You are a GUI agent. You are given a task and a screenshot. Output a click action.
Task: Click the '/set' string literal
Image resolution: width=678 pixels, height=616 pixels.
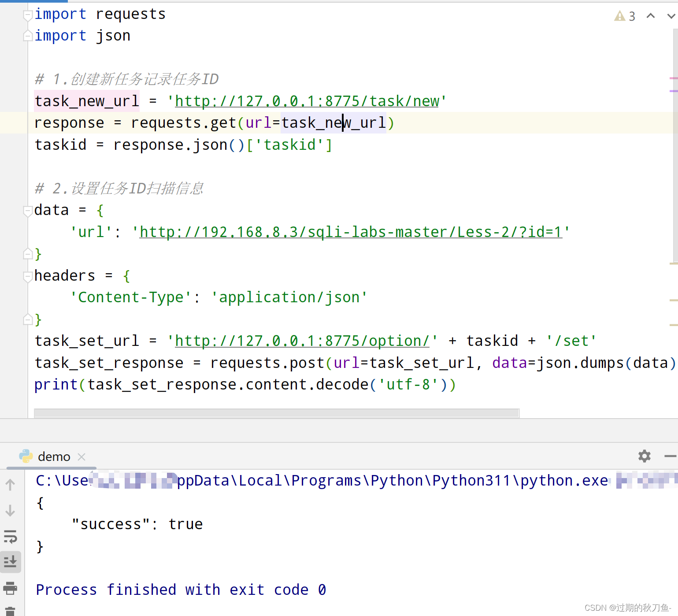tap(571, 341)
